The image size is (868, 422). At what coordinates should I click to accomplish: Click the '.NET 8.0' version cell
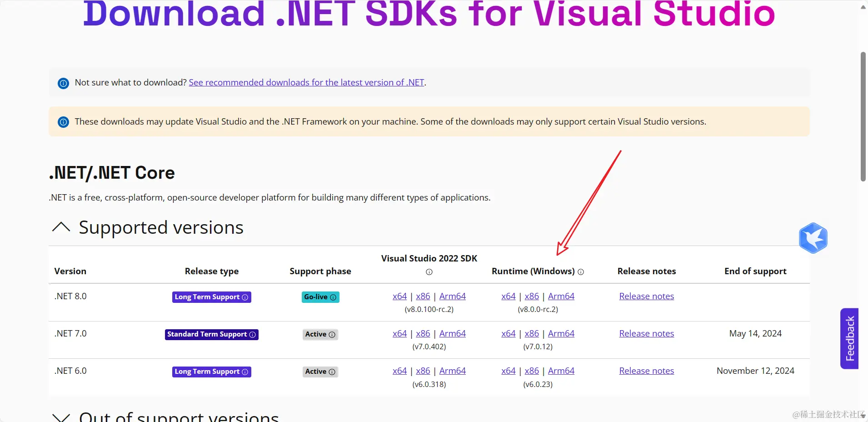(x=70, y=296)
